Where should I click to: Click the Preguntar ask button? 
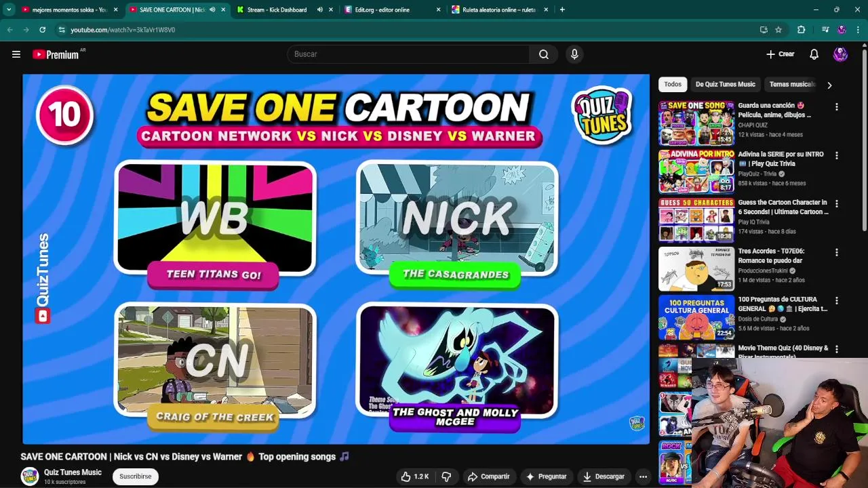[x=546, y=476]
